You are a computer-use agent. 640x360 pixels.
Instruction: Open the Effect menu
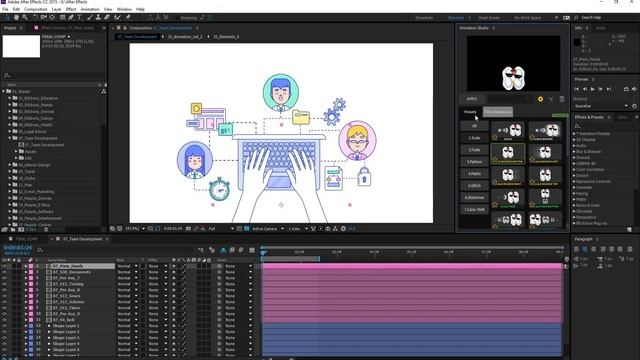pos(71,9)
